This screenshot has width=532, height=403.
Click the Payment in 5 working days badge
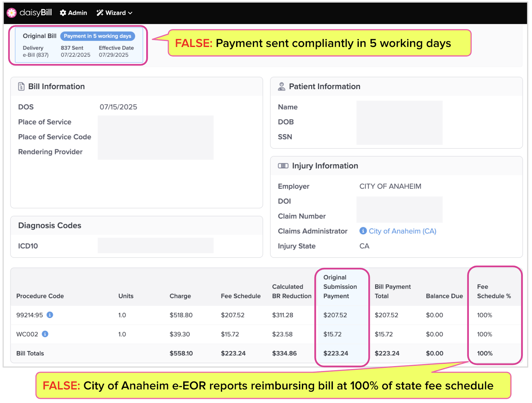tap(97, 36)
